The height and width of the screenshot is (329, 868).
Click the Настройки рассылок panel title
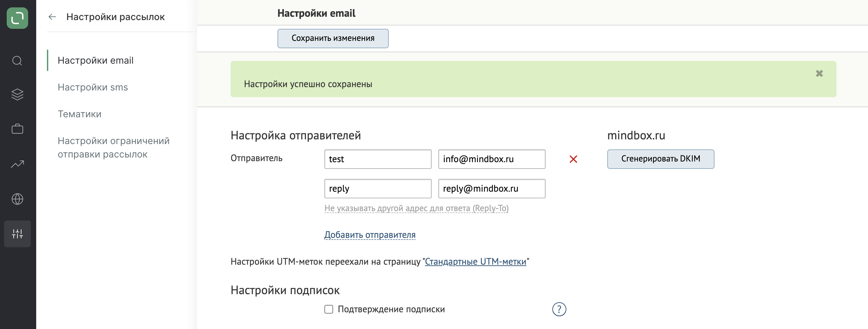click(115, 17)
